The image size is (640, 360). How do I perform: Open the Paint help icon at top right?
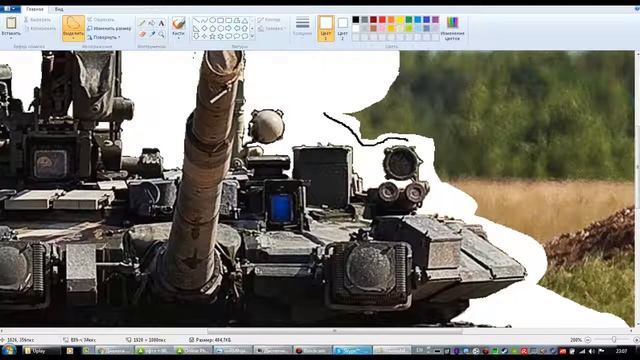[637, 9]
